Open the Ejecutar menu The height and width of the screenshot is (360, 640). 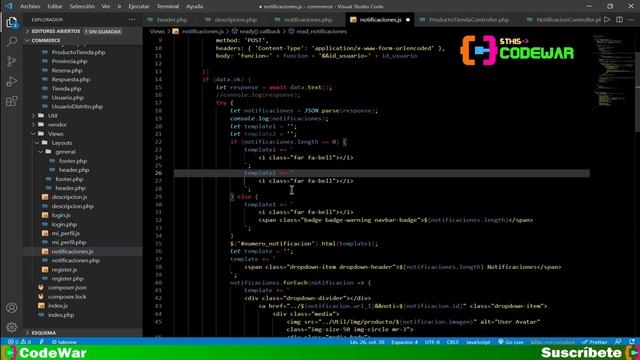pyautogui.click(x=139, y=7)
